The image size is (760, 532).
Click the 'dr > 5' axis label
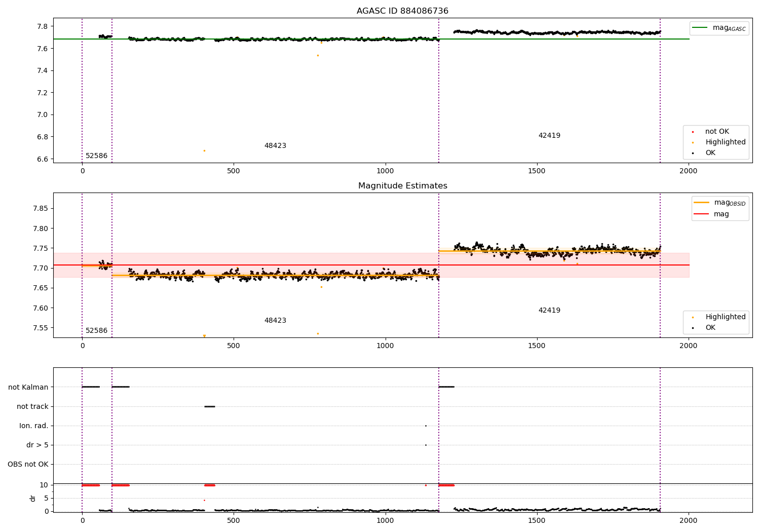[37, 445]
